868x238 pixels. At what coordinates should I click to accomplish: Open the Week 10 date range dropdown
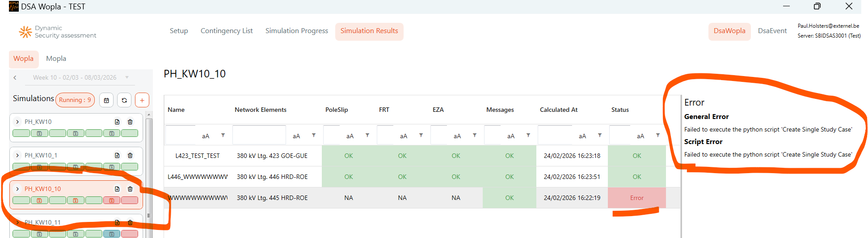(126, 77)
